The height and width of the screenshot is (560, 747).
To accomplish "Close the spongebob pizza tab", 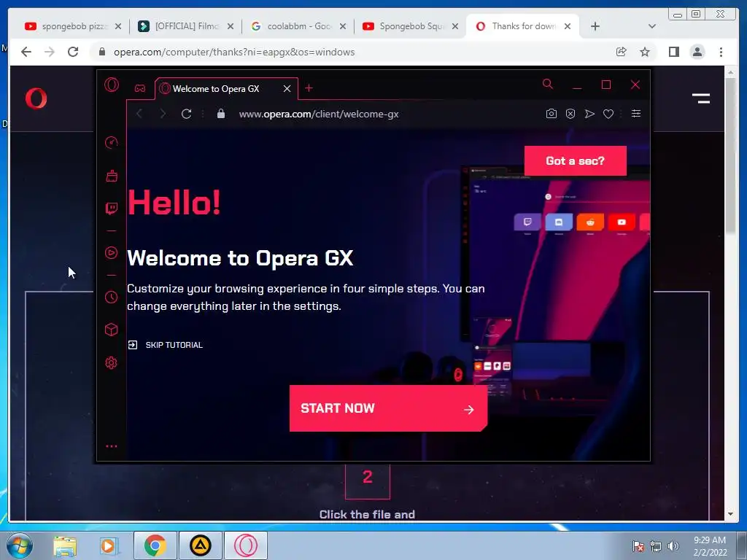I will [118, 26].
